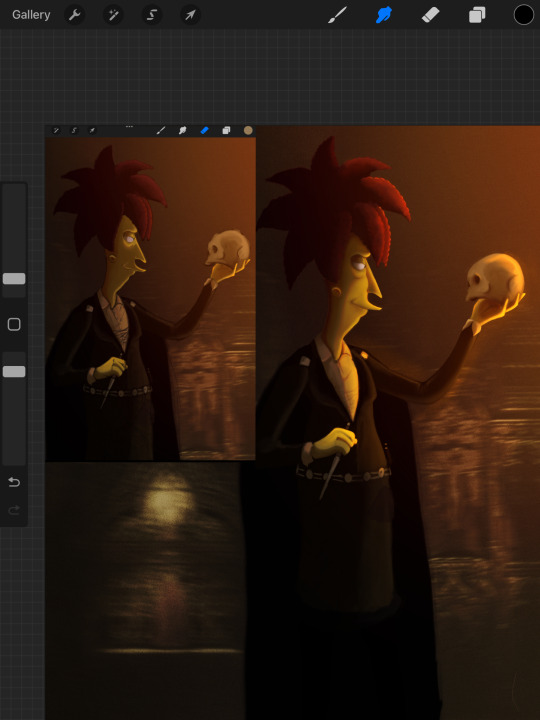The image size is (540, 720).
Task: Click the adjustments icon in the embedded reference screenshot
Action: pyautogui.click(x=56, y=131)
